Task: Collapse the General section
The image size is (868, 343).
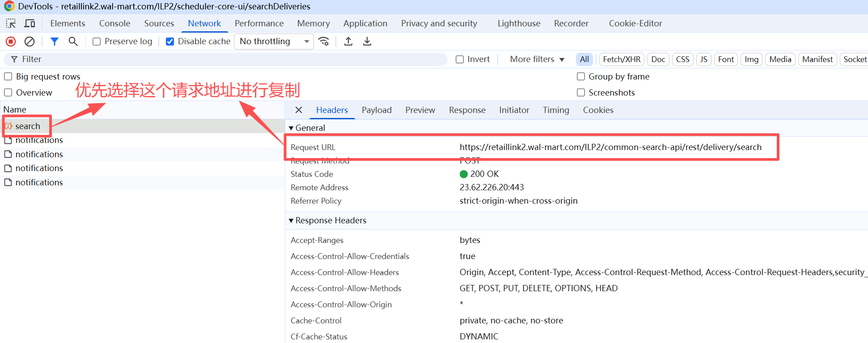Action: pos(291,128)
